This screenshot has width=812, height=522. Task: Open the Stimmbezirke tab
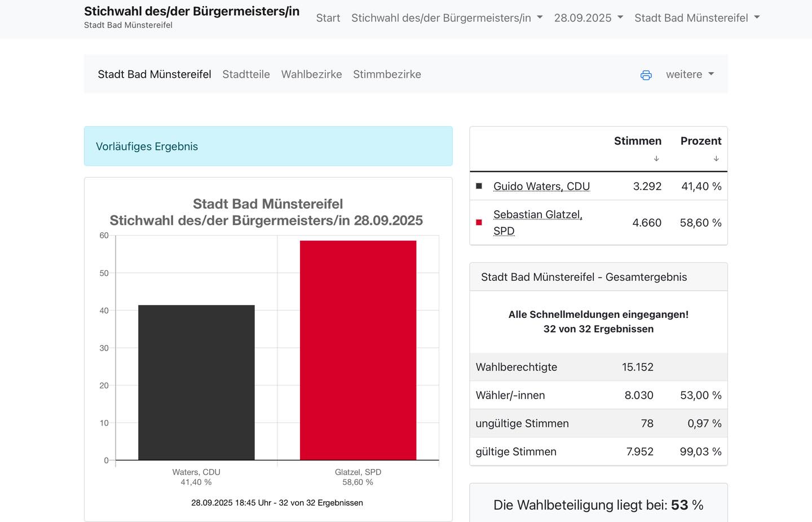click(x=387, y=74)
